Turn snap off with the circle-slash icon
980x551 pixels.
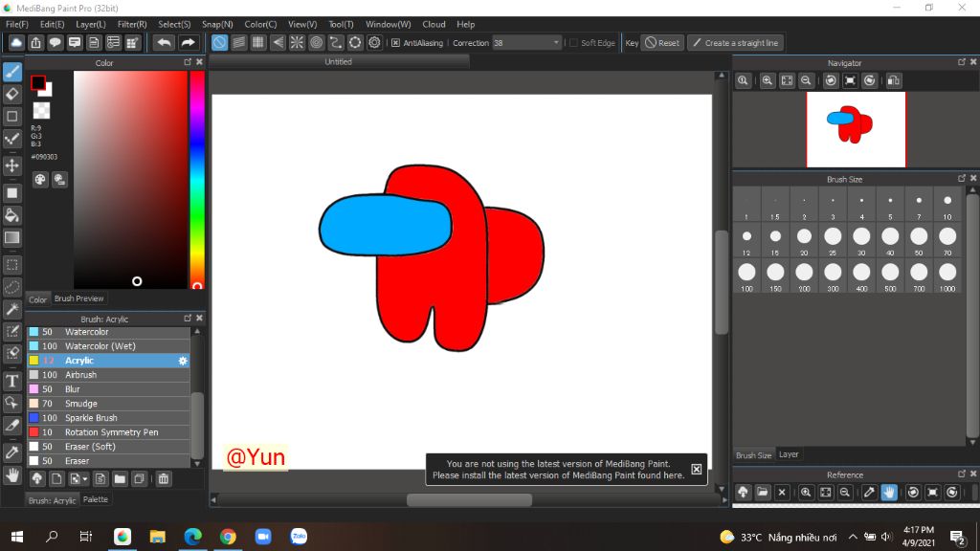(x=219, y=42)
